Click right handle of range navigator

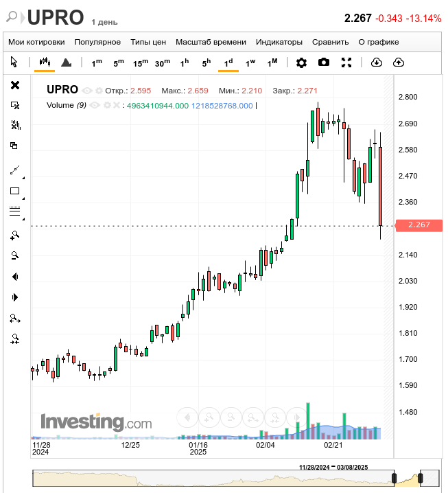pyautogui.click(x=421, y=478)
